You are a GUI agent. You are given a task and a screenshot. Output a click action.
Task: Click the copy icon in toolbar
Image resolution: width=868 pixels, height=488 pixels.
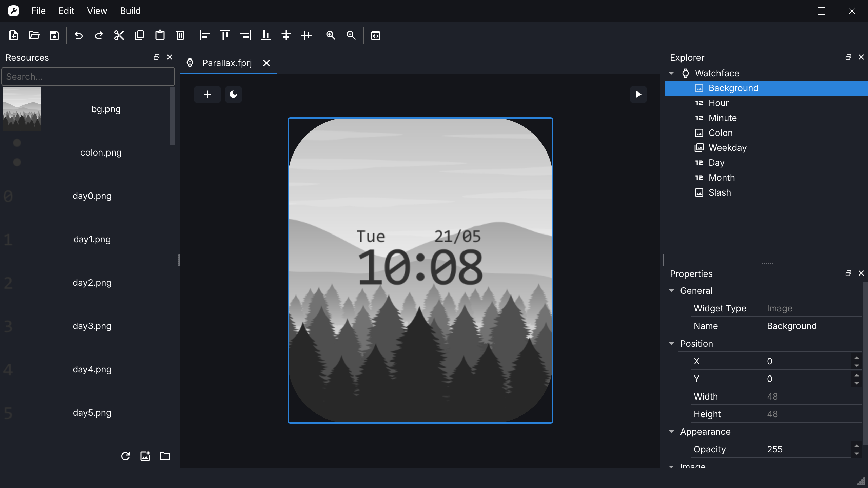click(139, 35)
